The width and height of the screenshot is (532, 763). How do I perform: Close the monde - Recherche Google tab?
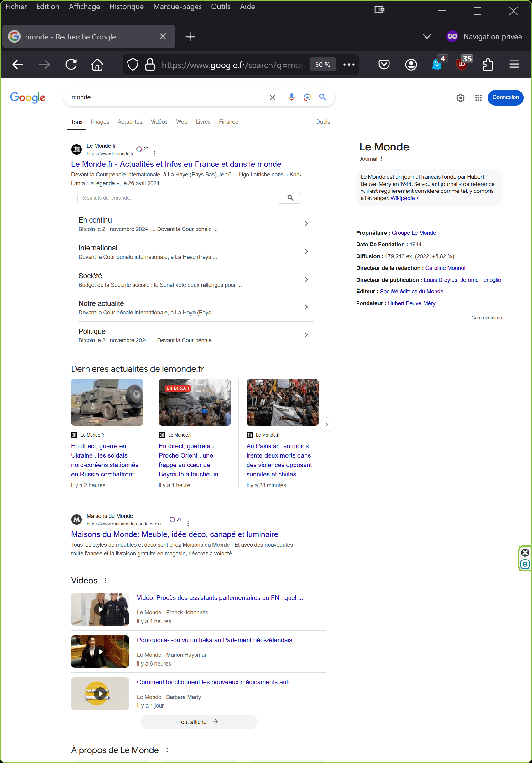[x=163, y=37]
